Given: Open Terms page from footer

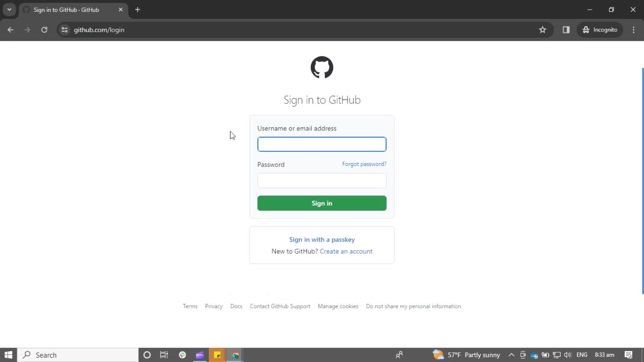Looking at the screenshot, I should (x=190, y=306).
